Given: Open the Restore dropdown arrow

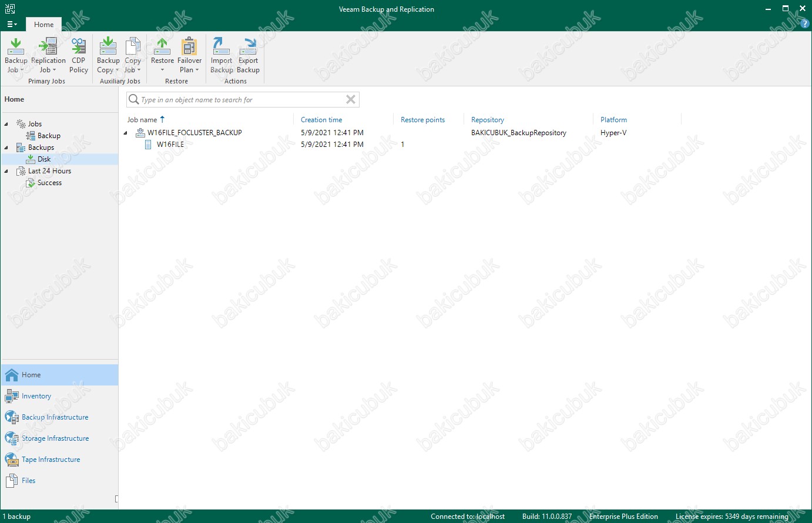Looking at the screenshot, I should coord(162,70).
